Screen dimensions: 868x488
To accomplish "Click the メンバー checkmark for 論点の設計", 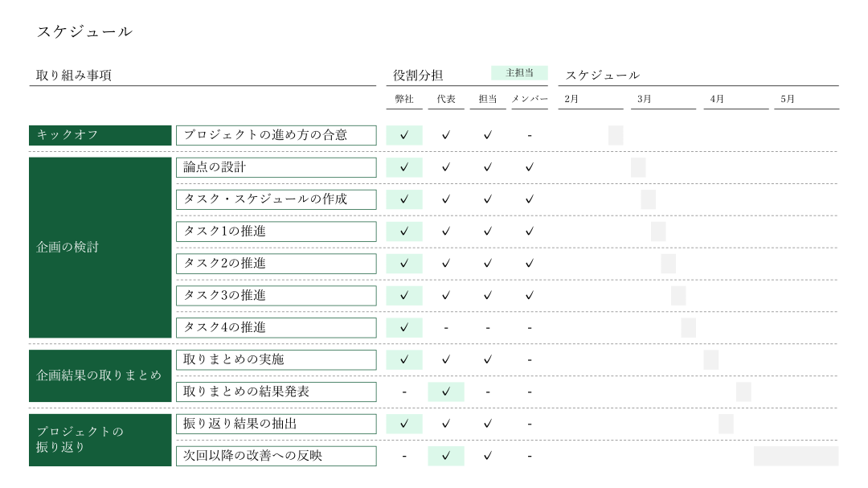I will [529, 167].
